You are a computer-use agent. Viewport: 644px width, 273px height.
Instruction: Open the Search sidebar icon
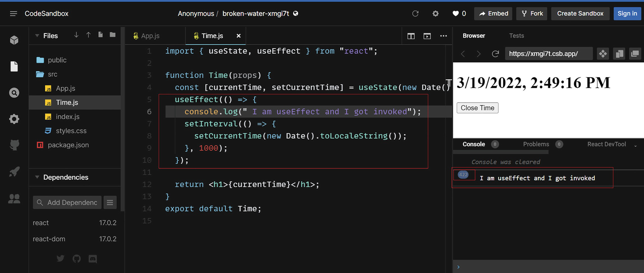coord(14,93)
